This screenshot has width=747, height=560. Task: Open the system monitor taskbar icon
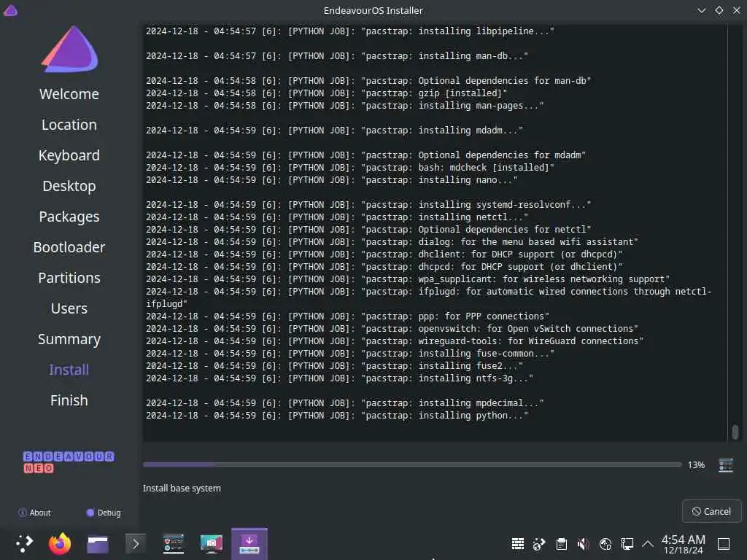tap(174, 543)
